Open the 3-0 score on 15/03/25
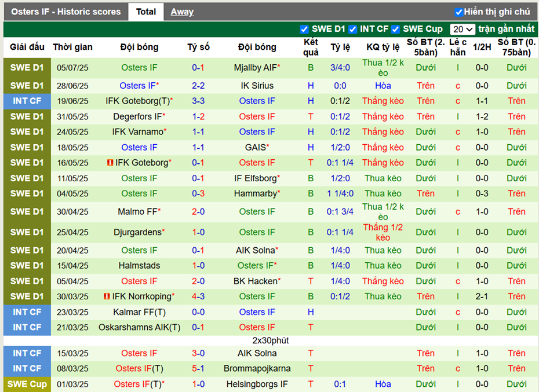The height and width of the screenshot is (392, 539). pyautogui.click(x=198, y=353)
